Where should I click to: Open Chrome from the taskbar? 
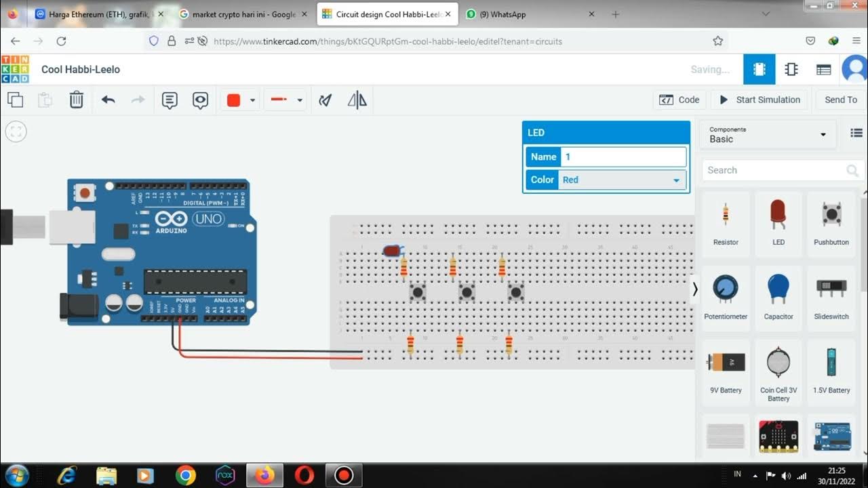click(x=185, y=476)
